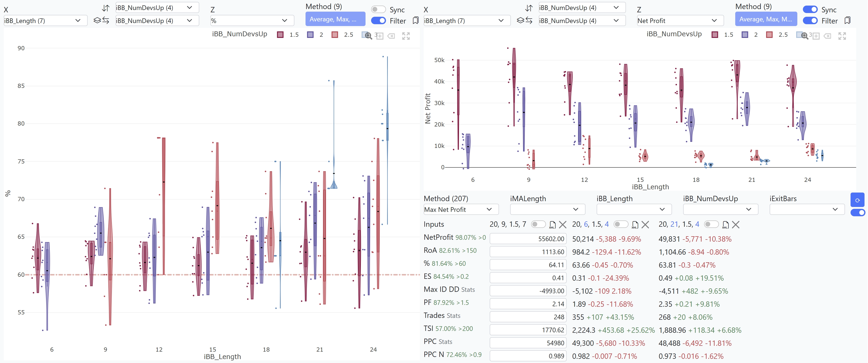The image size is (868, 363).
Task: Disable the Filter toggle in right panel
Action: click(810, 20)
